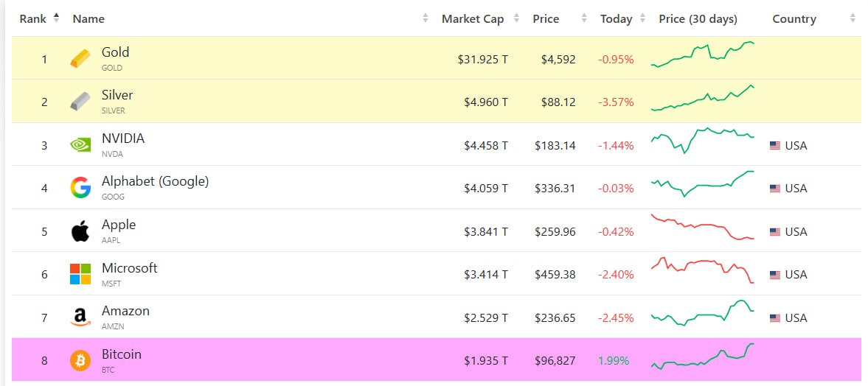Click the Google logo icon

point(80,188)
